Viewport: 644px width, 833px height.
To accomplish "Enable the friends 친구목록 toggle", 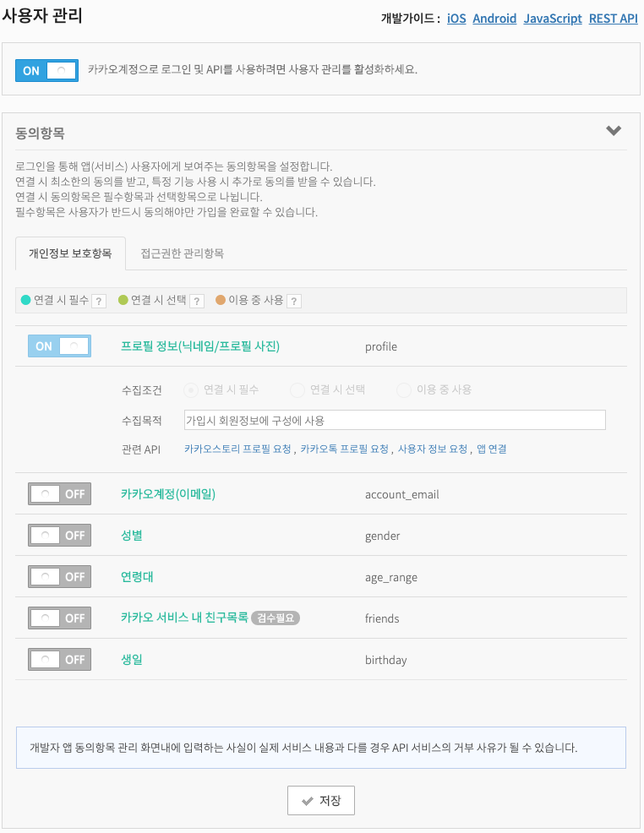I will click(59, 618).
